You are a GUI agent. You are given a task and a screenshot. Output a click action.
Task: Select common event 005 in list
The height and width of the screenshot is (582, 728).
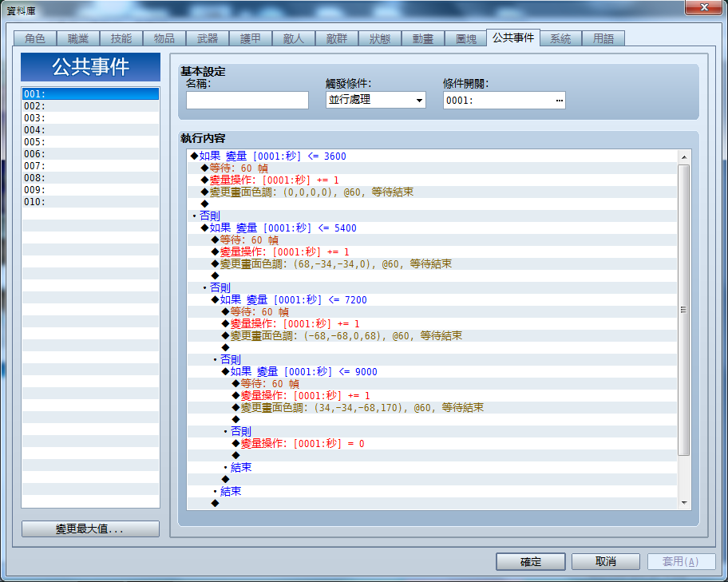pos(90,141)
